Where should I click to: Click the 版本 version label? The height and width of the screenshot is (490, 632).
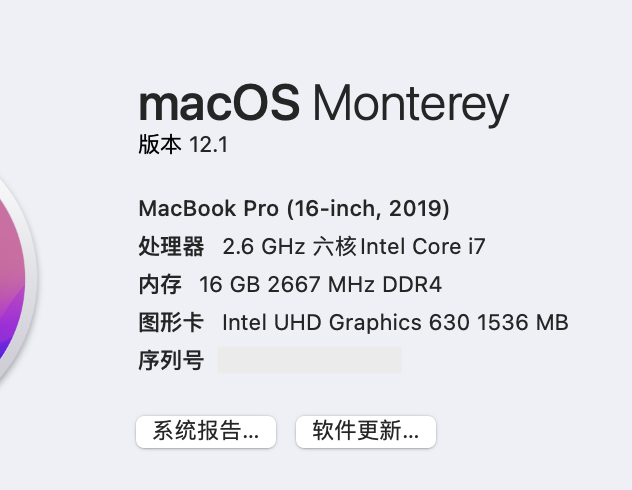(x=160, y=145)
